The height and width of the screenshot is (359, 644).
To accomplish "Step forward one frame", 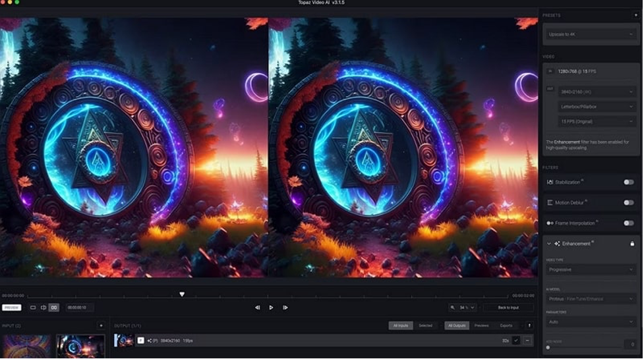I will pos(285,308).
